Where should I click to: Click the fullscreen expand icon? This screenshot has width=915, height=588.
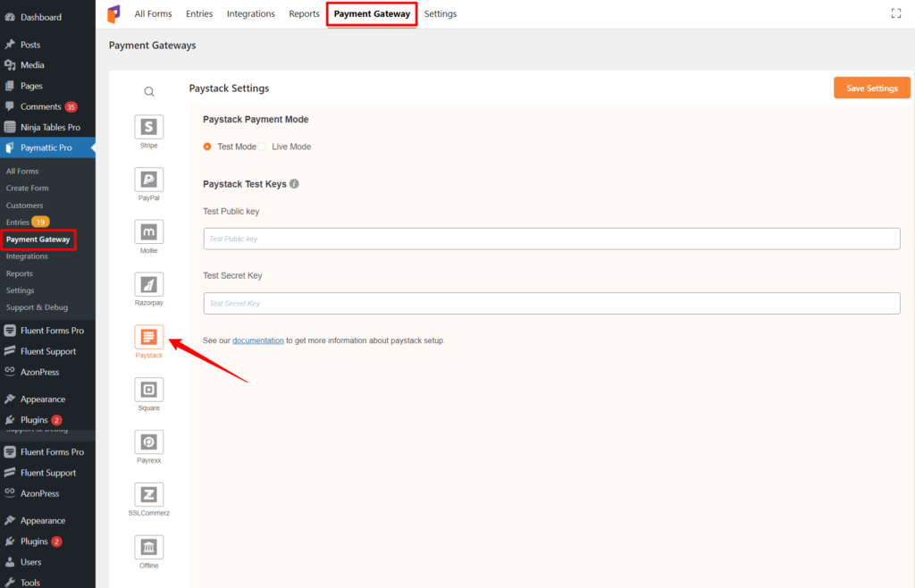coord(895,13)
